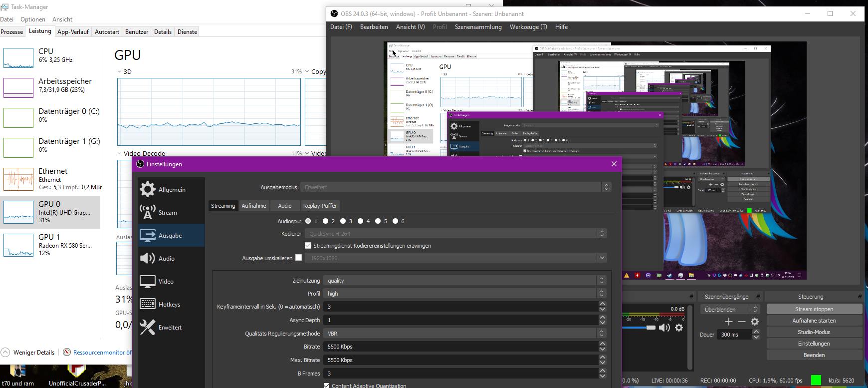Increase Async Depth with up arrow

[x=603, y=317]
